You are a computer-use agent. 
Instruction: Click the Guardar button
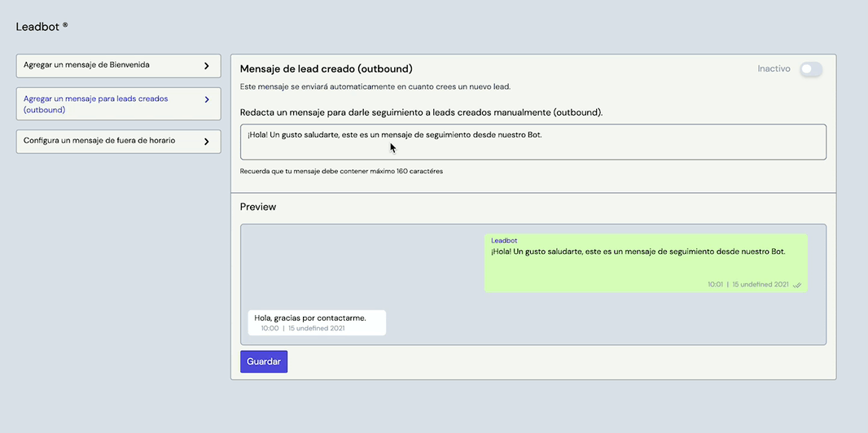[x=264, y=361]
